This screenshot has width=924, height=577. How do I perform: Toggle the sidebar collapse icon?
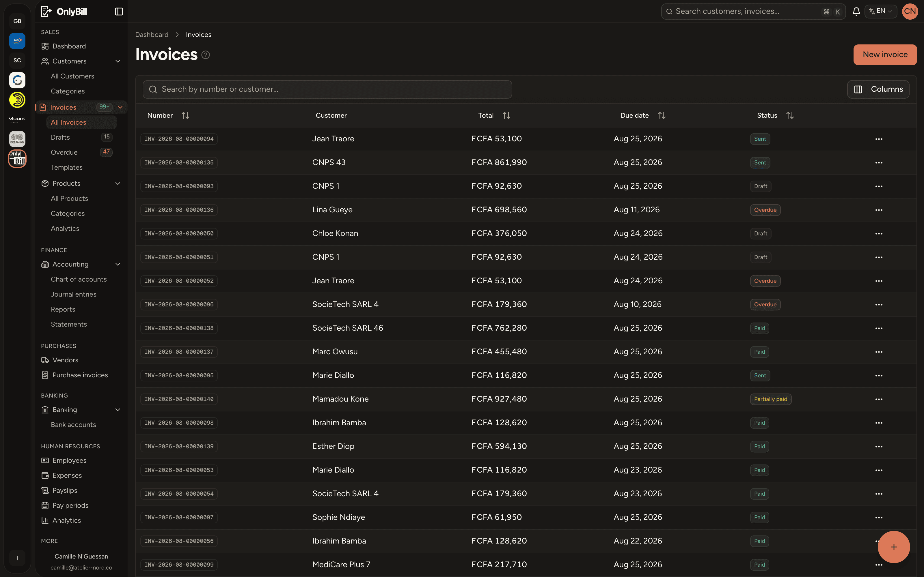(x=119, y=12)
